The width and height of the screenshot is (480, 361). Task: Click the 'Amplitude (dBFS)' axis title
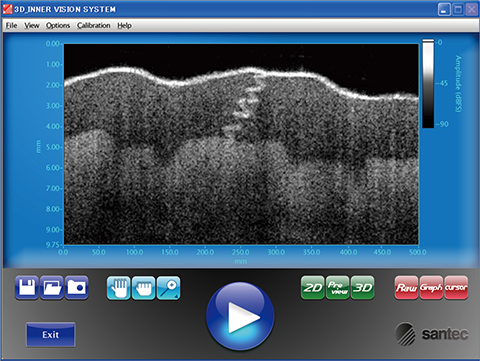tap(459, 84)
